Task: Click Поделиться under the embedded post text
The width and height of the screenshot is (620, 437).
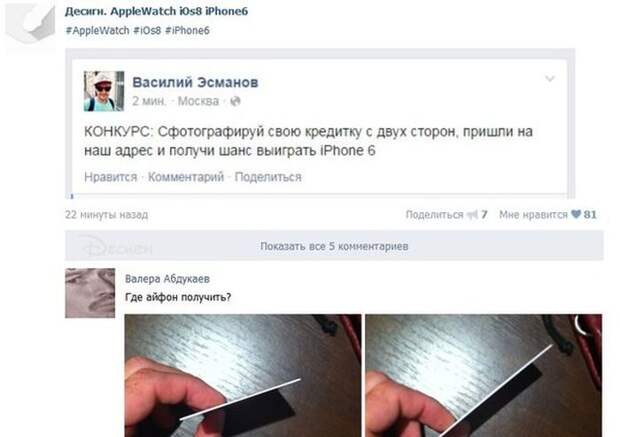Action: tap(268, 177)
